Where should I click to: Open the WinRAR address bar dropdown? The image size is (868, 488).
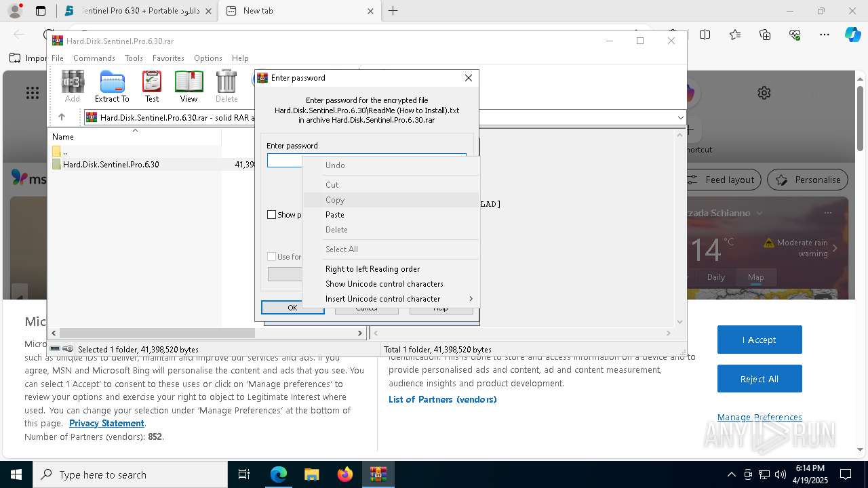tap(680, 117)
